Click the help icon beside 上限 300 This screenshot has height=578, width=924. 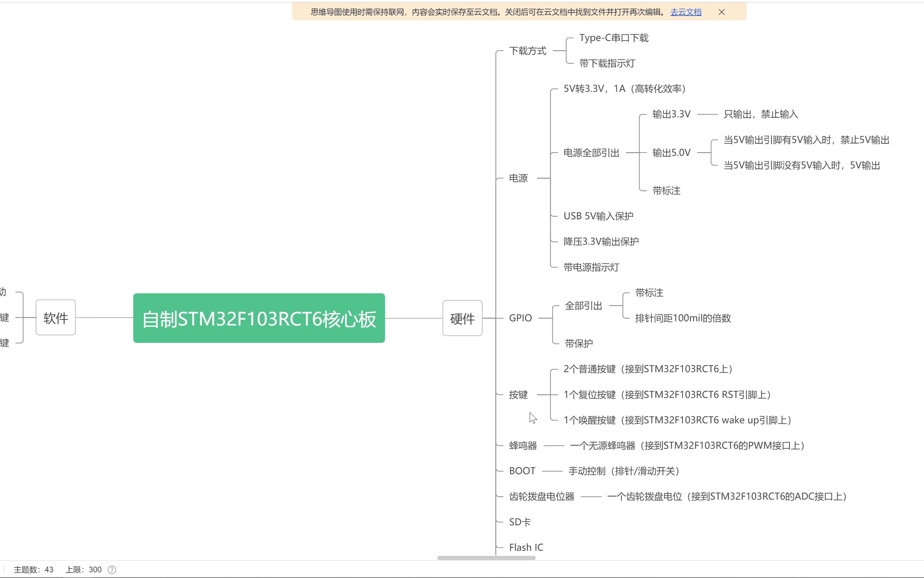click(x=112, y=569)
